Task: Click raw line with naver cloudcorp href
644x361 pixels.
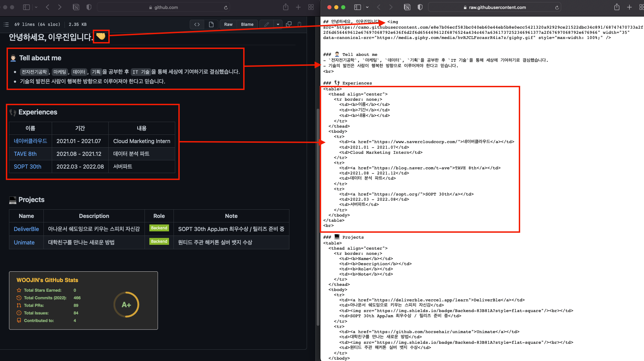Action: tap(427, 142)
